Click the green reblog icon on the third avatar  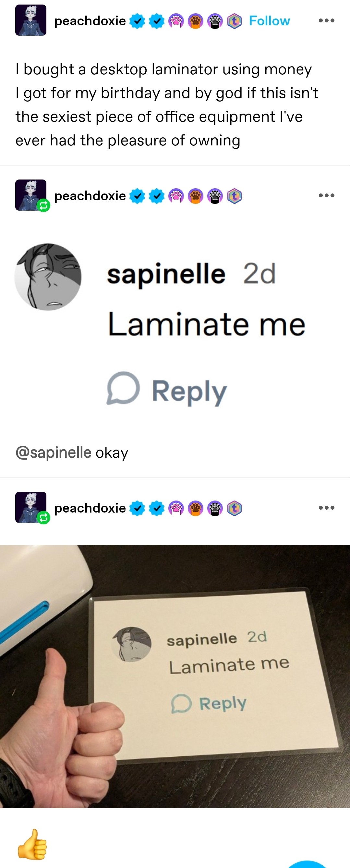click(43, 517)
